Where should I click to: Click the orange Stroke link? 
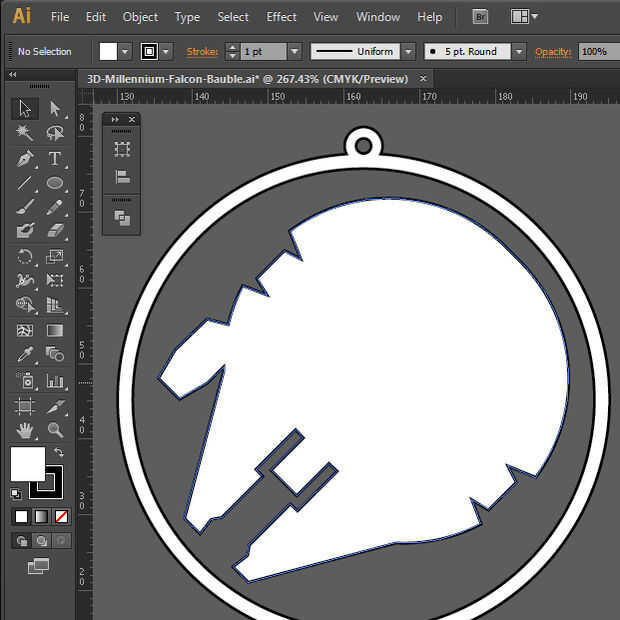(202, 52)
